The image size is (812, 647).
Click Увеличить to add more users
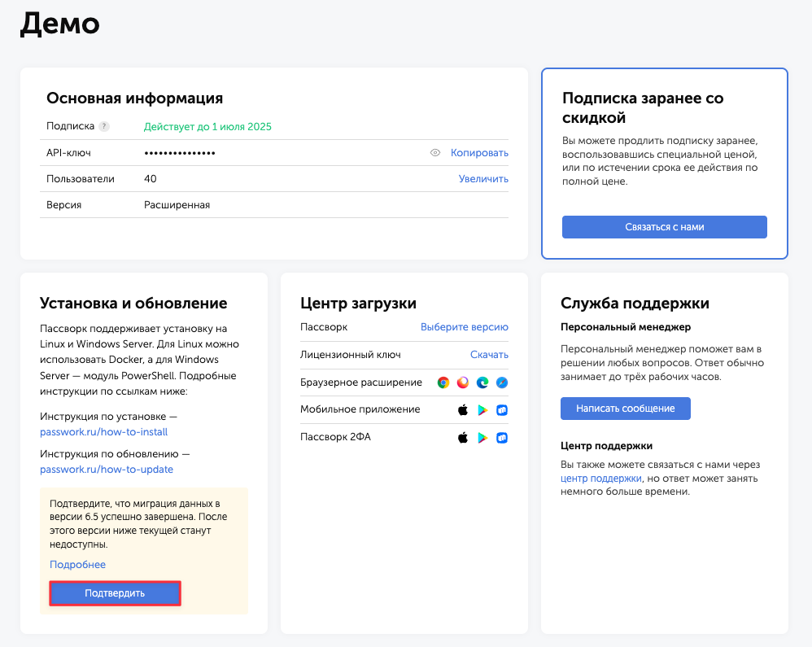483,179
